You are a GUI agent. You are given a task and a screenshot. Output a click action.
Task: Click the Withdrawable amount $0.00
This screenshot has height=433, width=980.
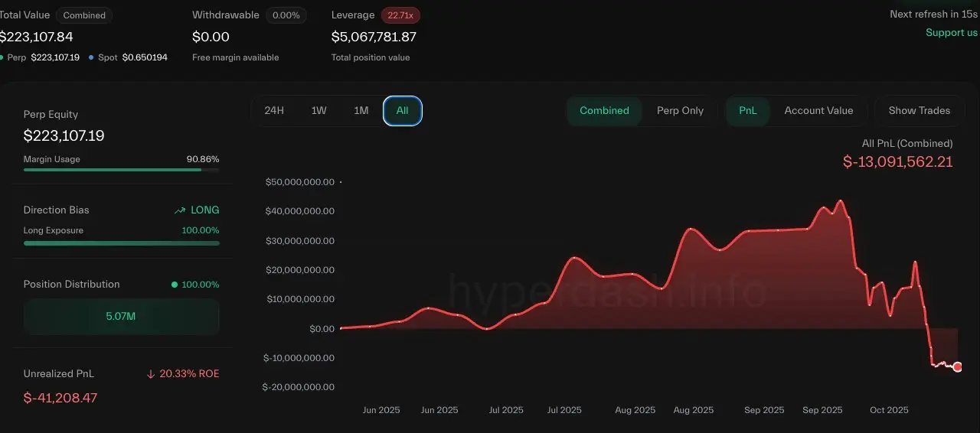pyautogui.click(x=211, y=36)
